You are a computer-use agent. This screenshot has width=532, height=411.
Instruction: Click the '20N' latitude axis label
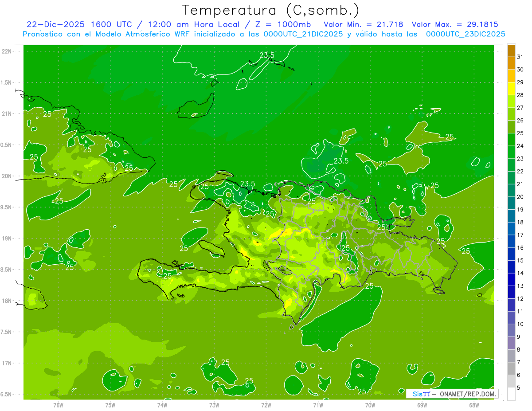click(7, 176)
